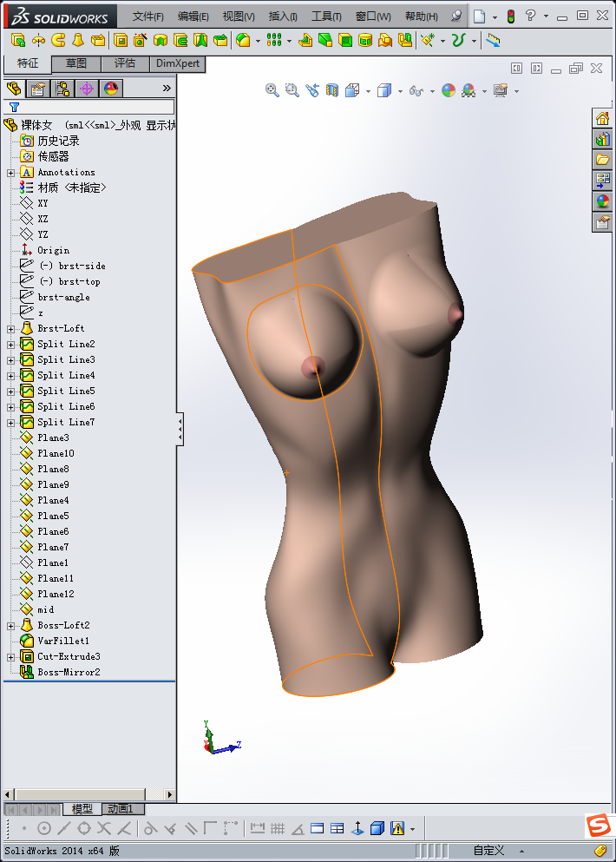This screenshot has height=862, width=616.
Task: Toggle the Section View icon
Action: tap(332, 90)
